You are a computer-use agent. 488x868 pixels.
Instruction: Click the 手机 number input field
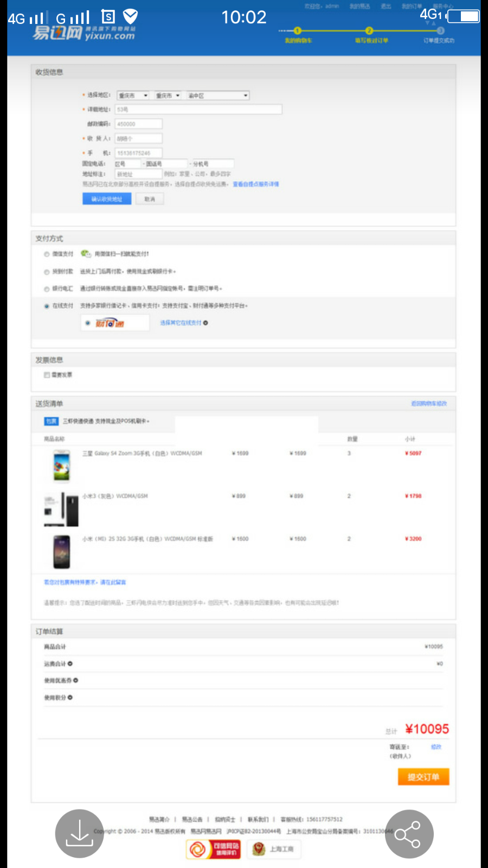pos(138,153)
